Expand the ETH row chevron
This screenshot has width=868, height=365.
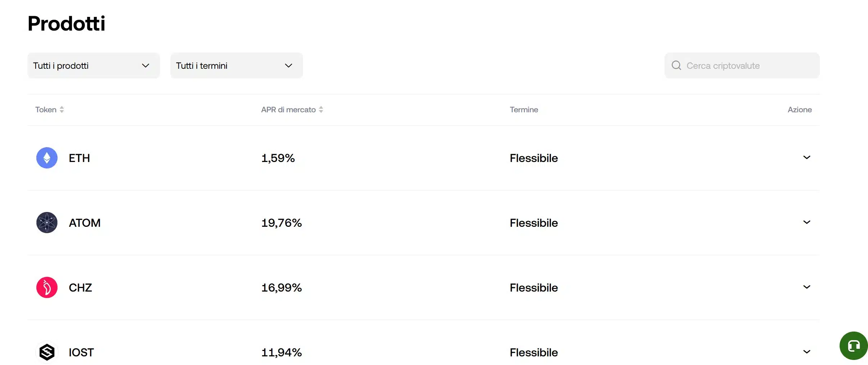tap(807, 157)
